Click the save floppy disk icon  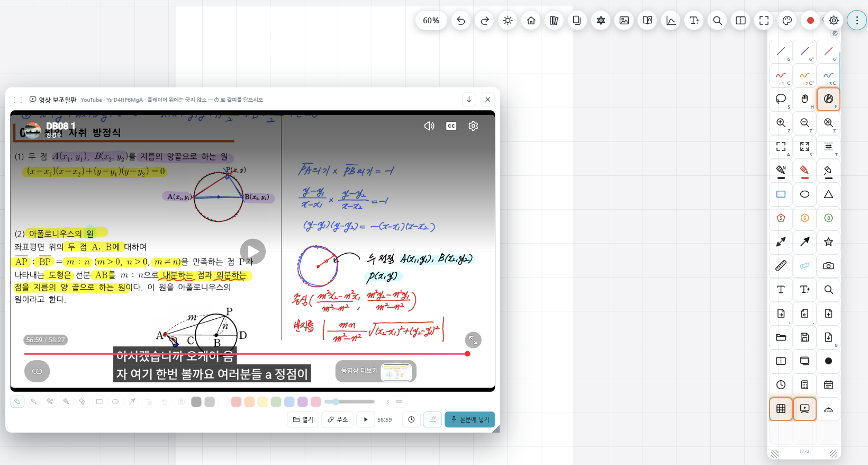pyautogui.click(x=804, y=337)
